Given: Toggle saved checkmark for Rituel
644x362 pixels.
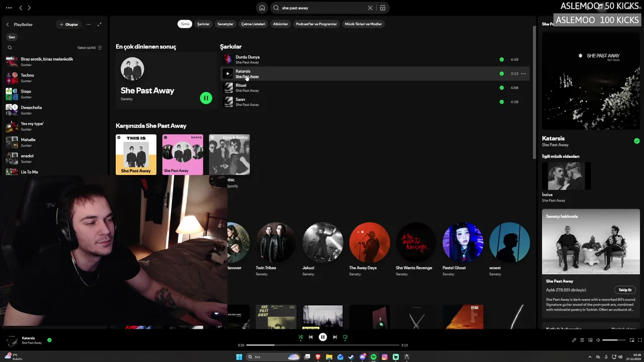Looking at the screenshot, I should 502,87.
